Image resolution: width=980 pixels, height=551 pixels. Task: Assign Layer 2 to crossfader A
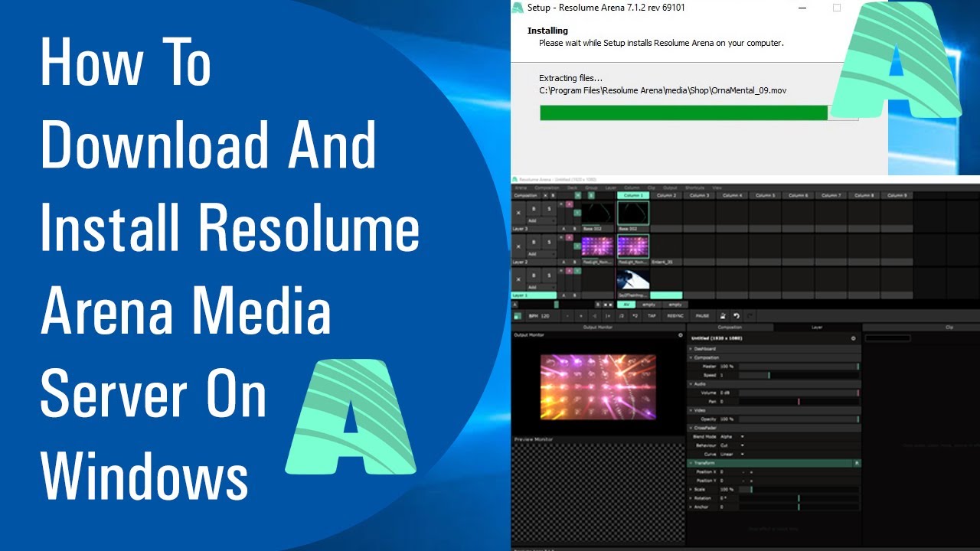[563, 262]
